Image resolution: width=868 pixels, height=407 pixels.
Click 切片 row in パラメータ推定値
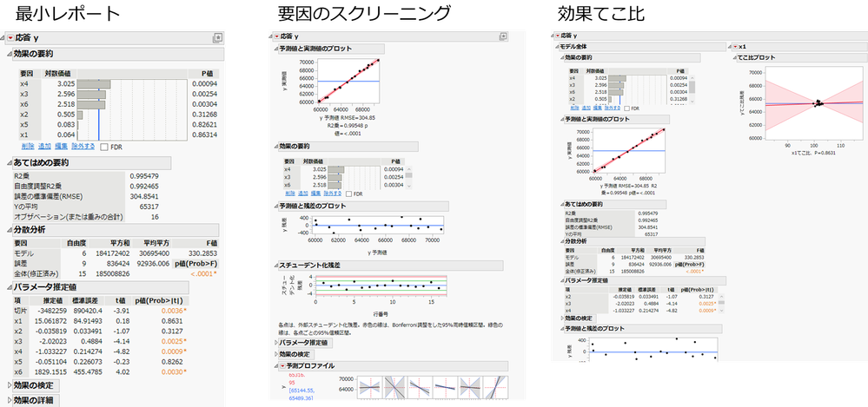pos(102,311)
